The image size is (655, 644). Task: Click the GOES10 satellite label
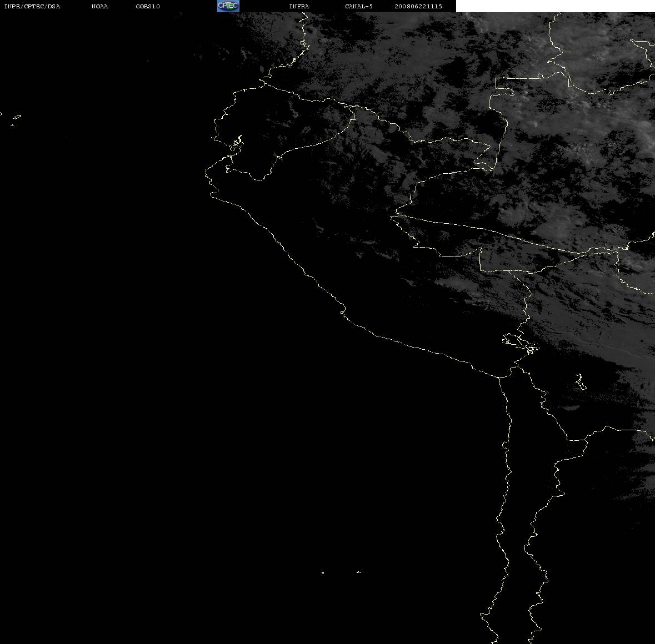click(148, 6)
